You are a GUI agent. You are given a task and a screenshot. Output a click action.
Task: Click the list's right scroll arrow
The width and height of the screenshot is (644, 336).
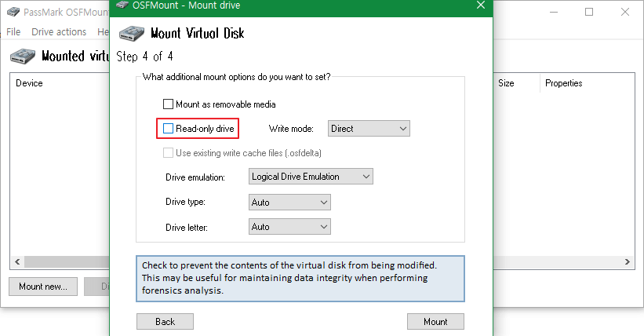click(x=628, y=261)
